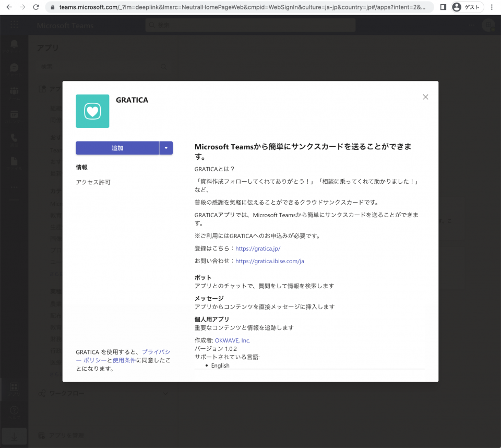Click the apps page 検索 search field

(x=103, y=66)
